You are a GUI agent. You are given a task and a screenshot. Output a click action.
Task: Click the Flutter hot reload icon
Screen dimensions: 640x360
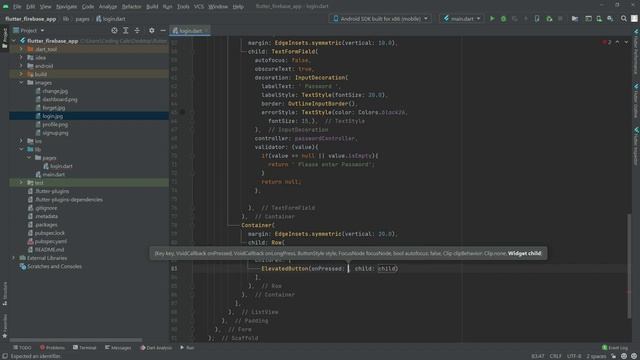click(x=526, y=19)
